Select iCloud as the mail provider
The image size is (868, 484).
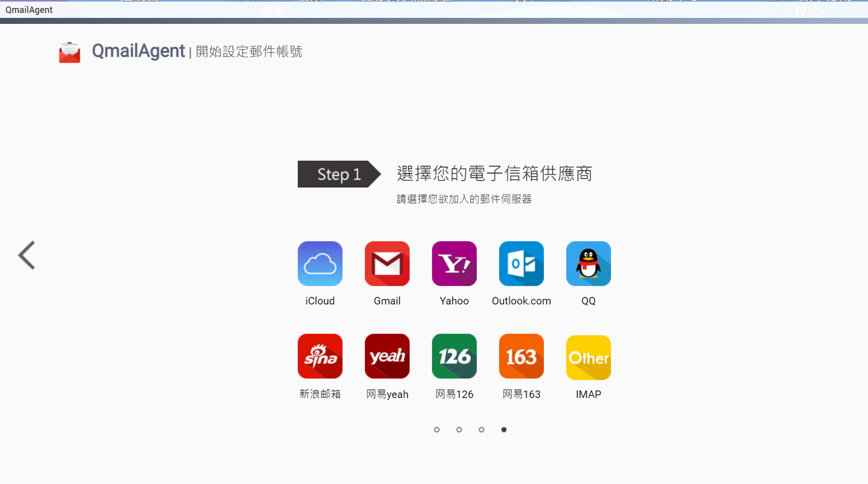[x=320, y=263]
